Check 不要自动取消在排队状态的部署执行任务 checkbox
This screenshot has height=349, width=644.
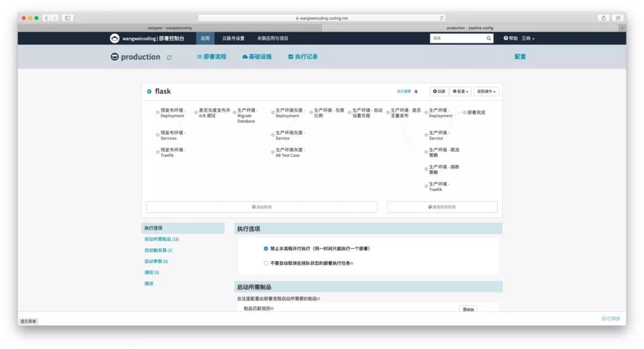266,263
